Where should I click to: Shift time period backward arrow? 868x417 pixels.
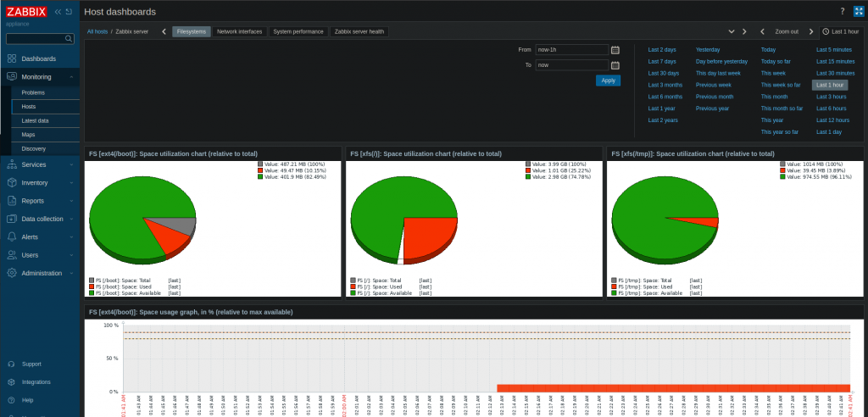click(x=762, y=31)
